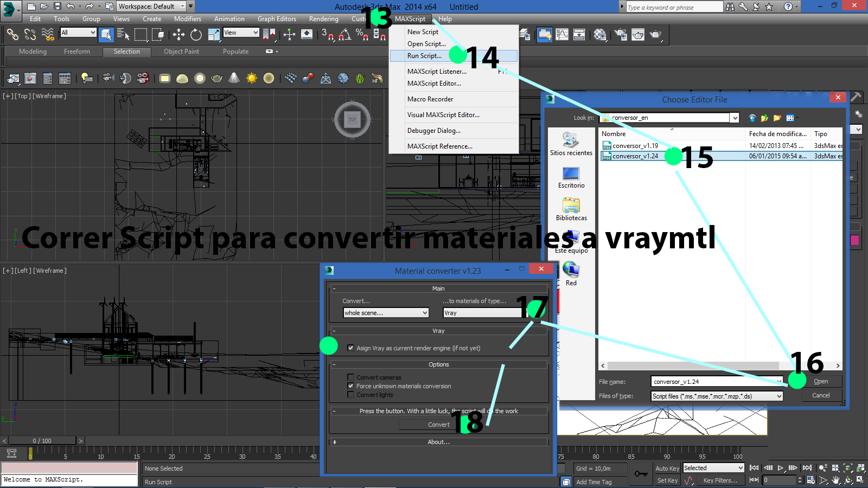Open the Select by Name tool

pyautogui.click(x=123, y=35)
